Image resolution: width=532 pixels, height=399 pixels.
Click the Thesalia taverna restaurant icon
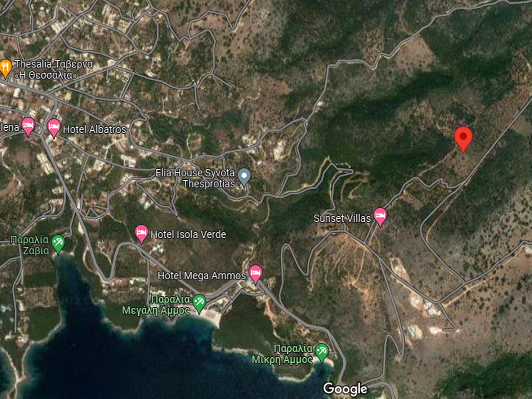pyautogui.click(x=5, y=69)
